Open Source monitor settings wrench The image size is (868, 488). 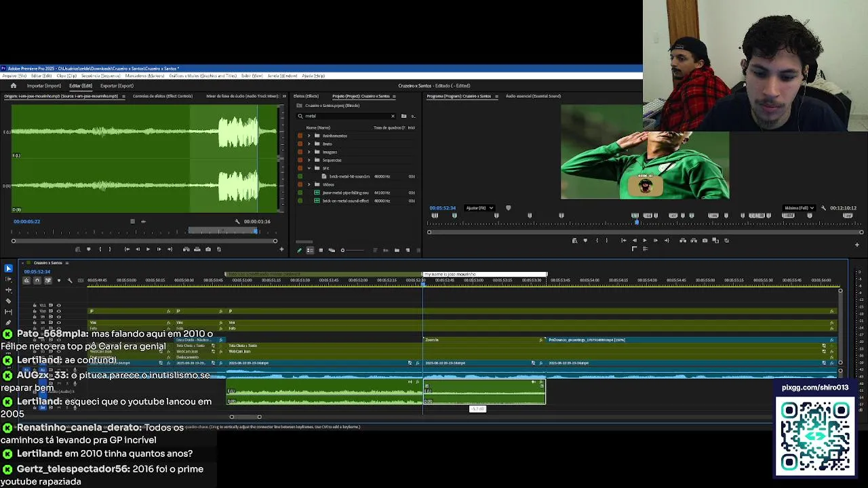(237, 221)
